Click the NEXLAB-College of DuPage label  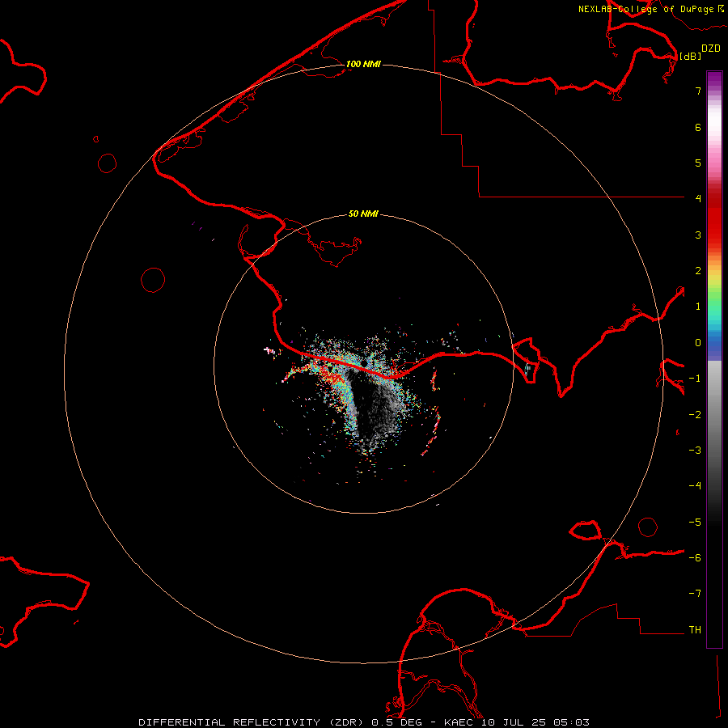click(650, 9)
